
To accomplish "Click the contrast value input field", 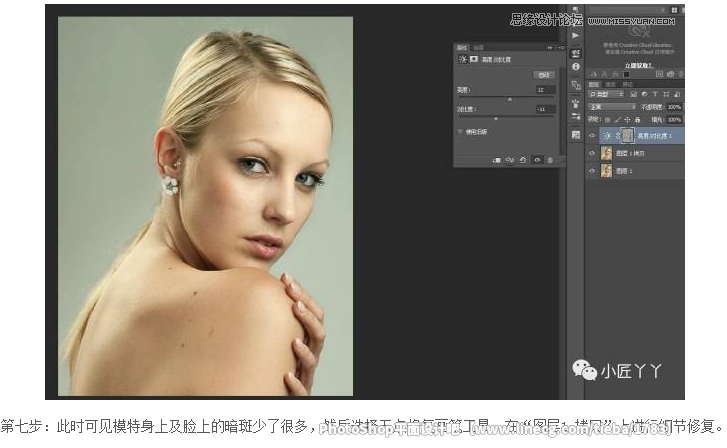I will (x=546, y=110).
